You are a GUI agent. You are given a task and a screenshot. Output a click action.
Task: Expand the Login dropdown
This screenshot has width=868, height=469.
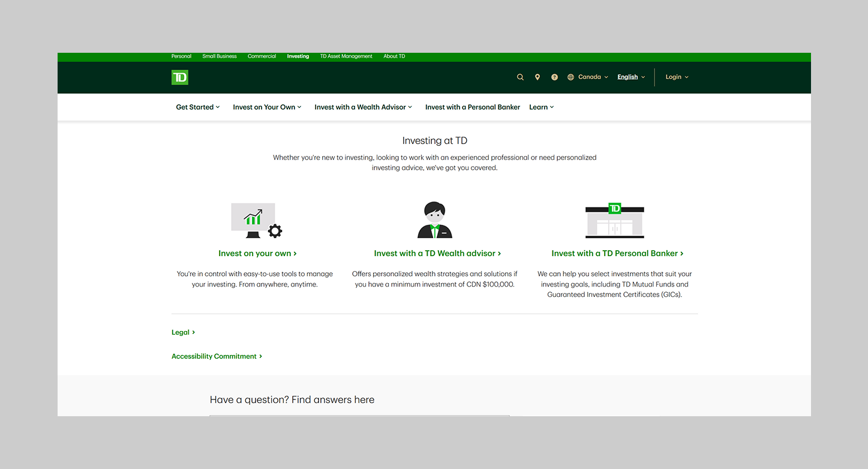point(677,77)
